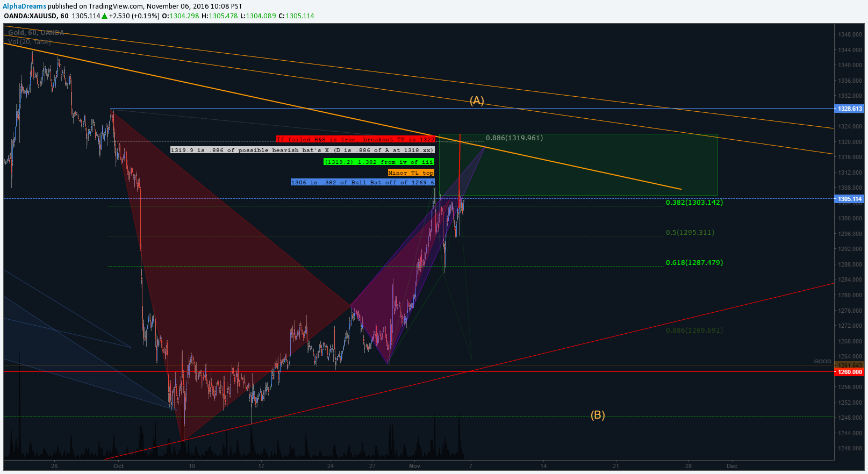Select the 0.618(1287.479) Fibonacci label
868x474 pixels.
pos(694,263)
